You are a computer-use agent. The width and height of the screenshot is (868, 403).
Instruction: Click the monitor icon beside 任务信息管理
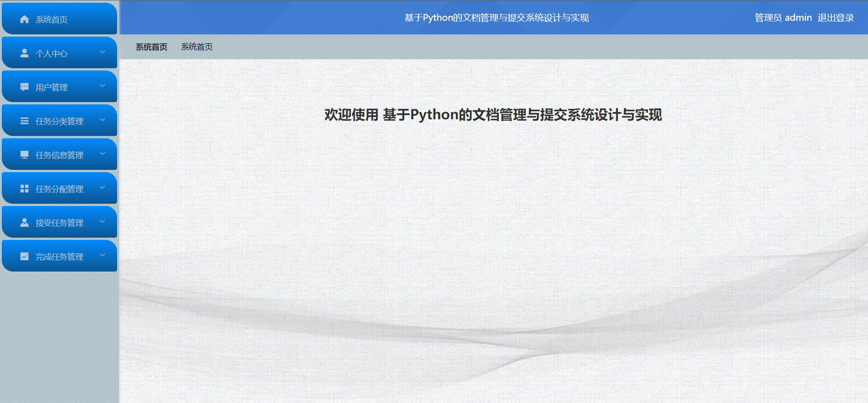click(24, 155)
